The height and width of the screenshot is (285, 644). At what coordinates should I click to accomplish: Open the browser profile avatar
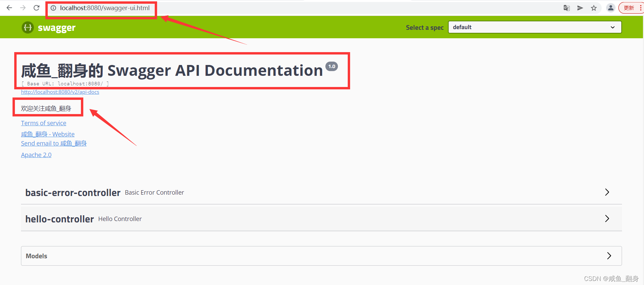pos(611,8)
